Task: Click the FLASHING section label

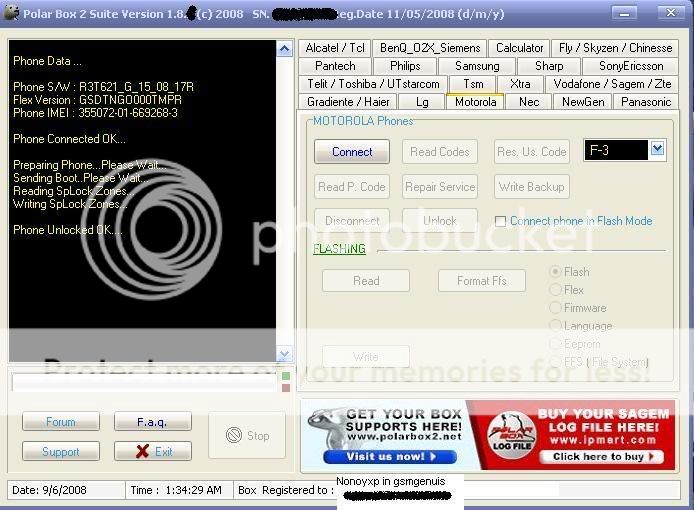Action: [x=339, y=249]
